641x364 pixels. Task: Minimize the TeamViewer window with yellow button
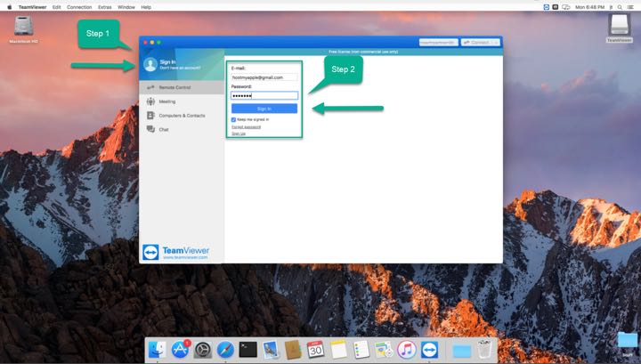[152, 42]
